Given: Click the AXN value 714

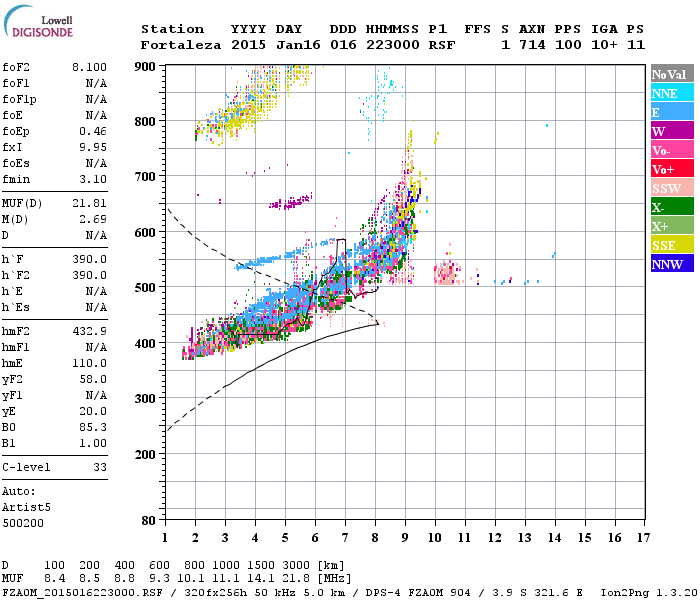Looking at the screenshot, I should (x=532, y=45).
